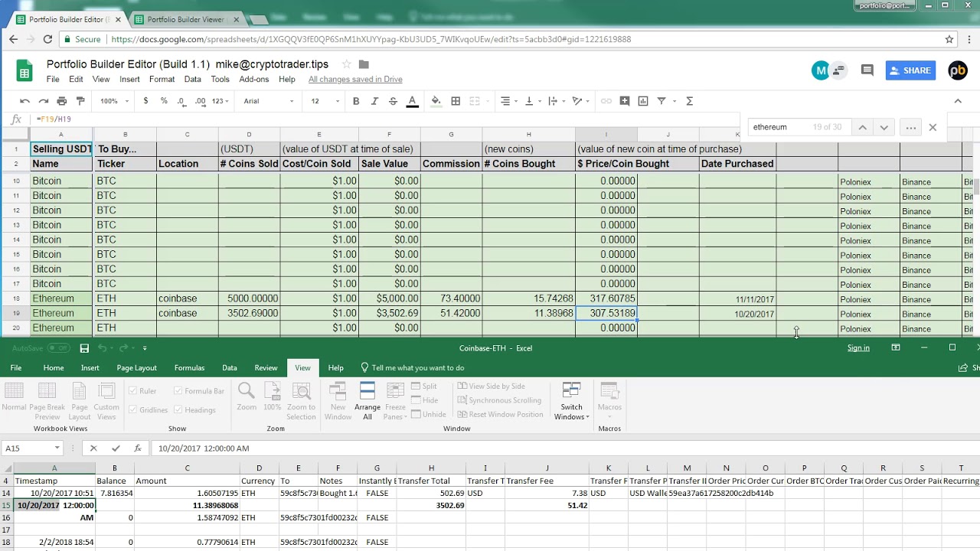The height and width of the screenshot is (551, 980).
Task: Click the Save icon in Excel title bar
Action: click(84, 348)
